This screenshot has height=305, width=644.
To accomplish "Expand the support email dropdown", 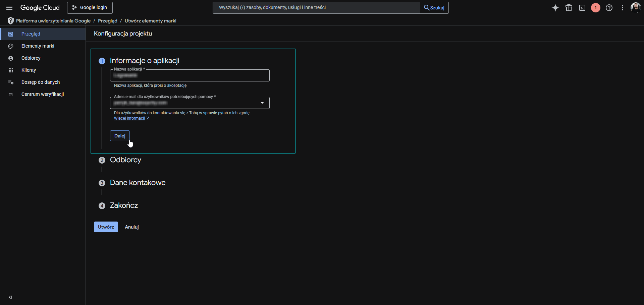I will click(x=262, y=103).
